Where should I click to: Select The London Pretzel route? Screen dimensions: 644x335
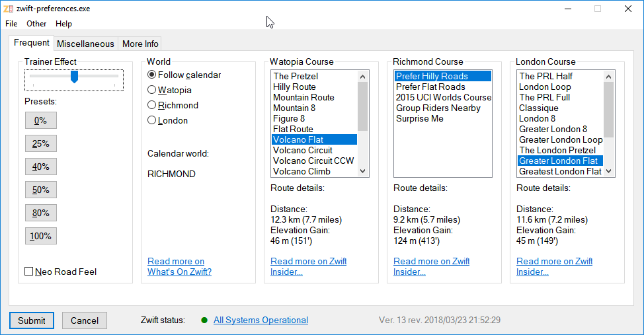tap(560, 150)
